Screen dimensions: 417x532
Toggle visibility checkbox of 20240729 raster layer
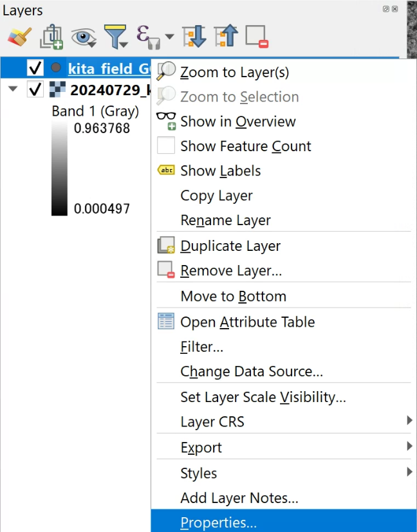[35, 89]
